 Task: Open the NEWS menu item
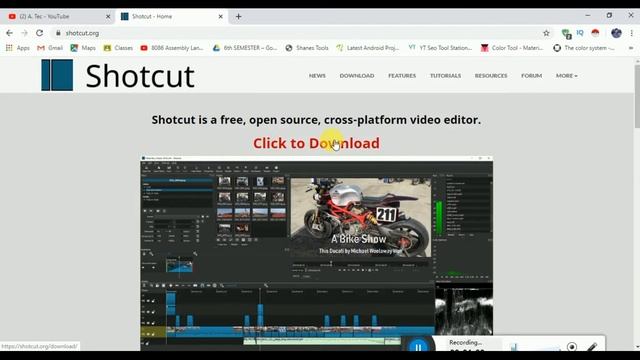[317, 76]
